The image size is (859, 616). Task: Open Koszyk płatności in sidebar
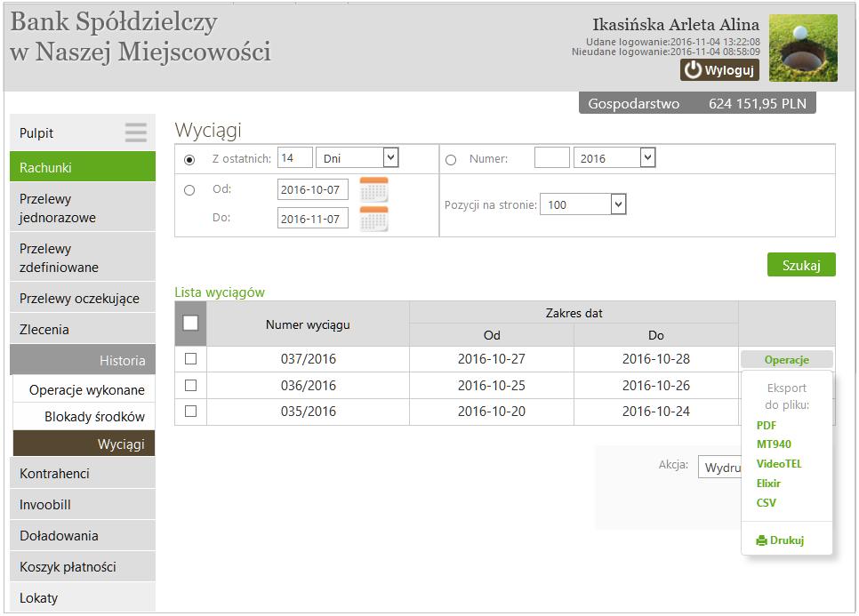(83, 567)
